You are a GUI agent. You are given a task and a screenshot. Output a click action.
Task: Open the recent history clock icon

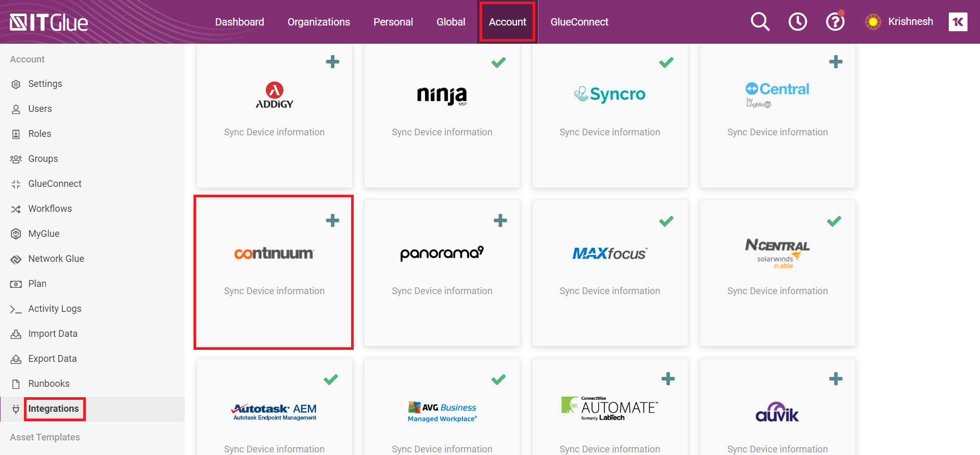797,22
